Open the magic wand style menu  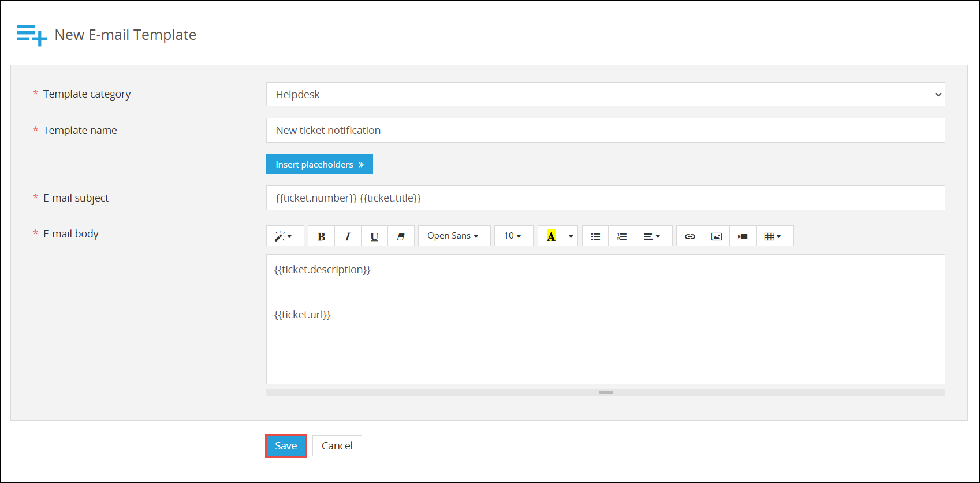[x=285, y=236]
